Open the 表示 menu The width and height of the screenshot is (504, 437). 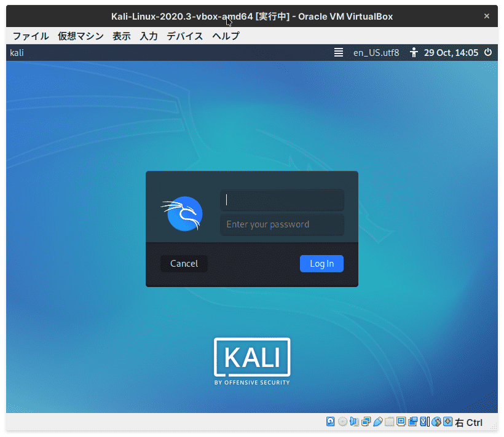click(x=122, y=36)
